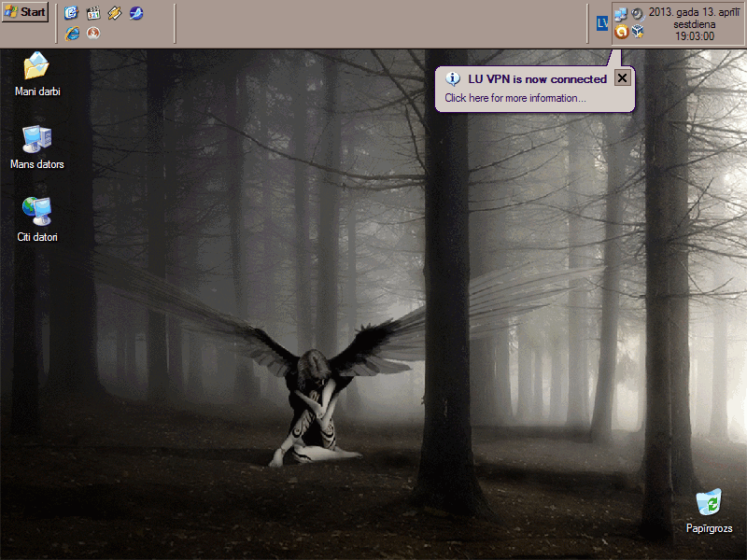Viewport: 747px width, 560px height.
Task: Open the LV language bar indicator
Action: 602,22
